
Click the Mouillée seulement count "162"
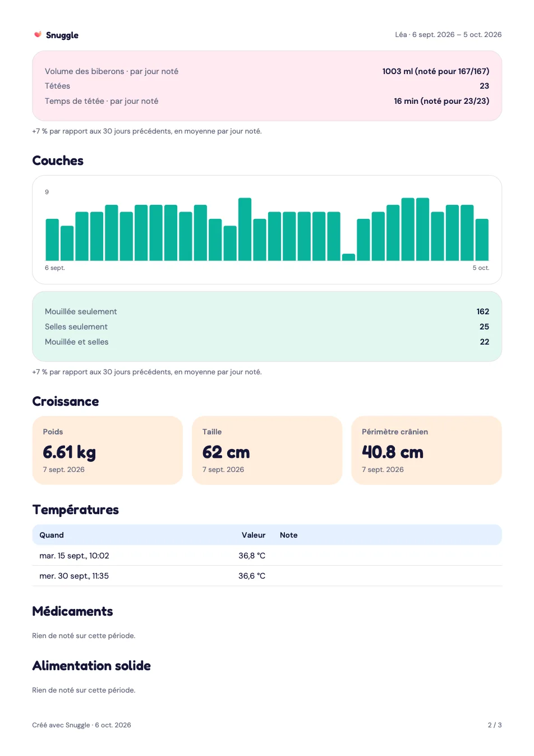(483, 311)
